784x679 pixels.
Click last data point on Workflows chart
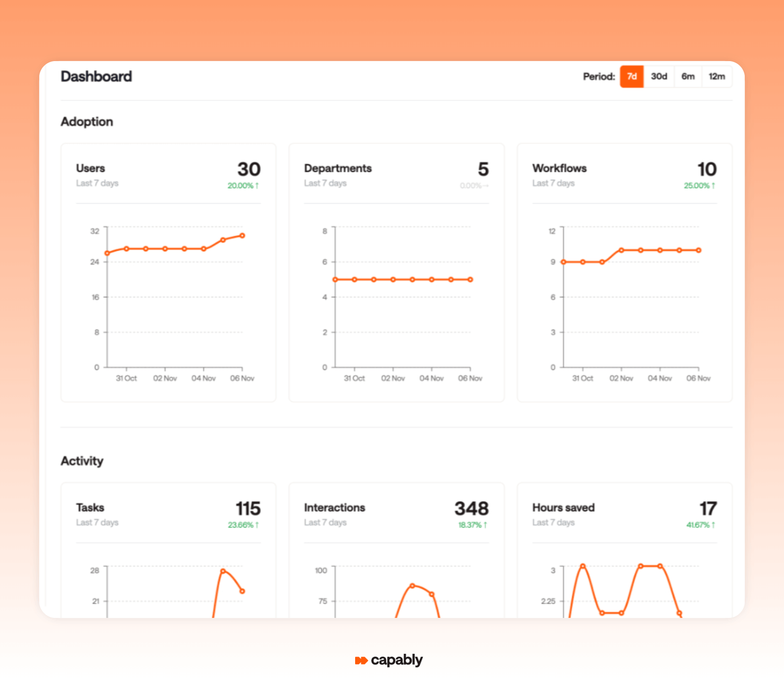699,250
